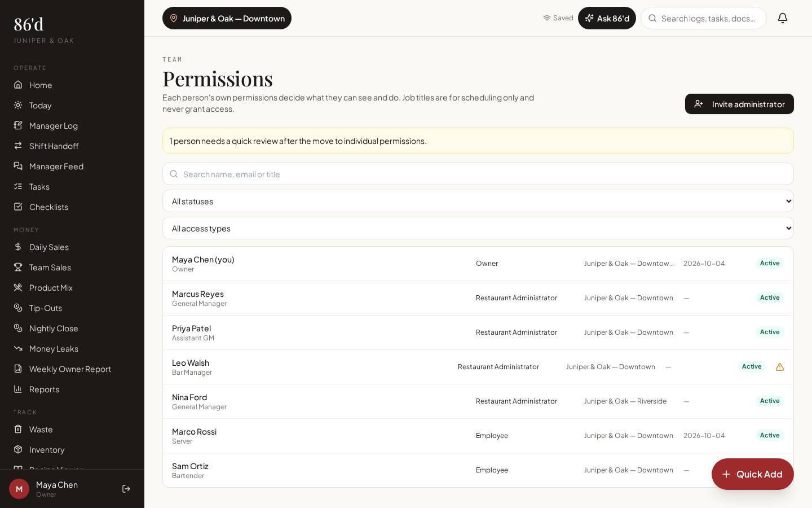The height and width of the screenshot is (508, 812).
Task: Click the Waste trash icon
Action: tap(18, 429)
